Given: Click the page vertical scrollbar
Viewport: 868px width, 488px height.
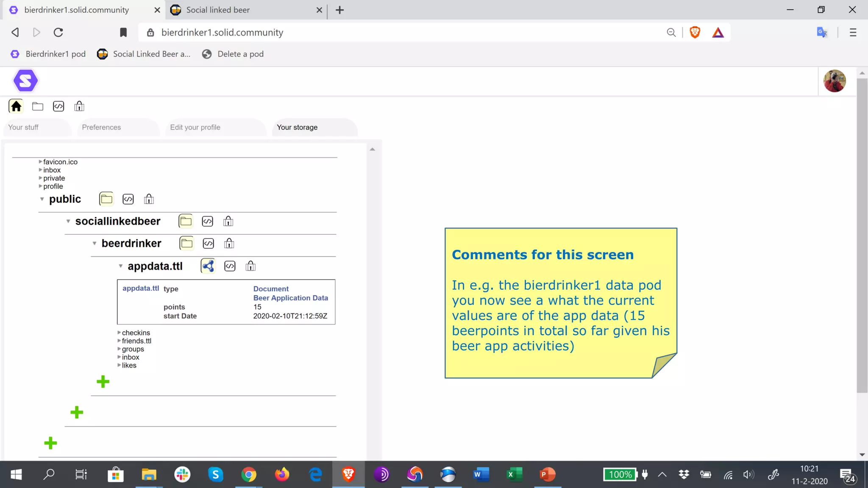Looking at the screenshot, I should tap(862, 235).
